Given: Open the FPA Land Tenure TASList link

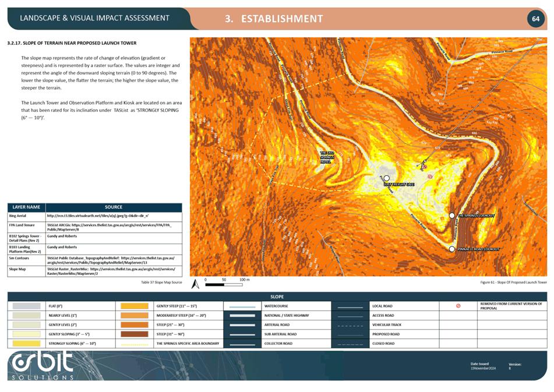Looking at the screenshot, I should [x=111, y=226].
